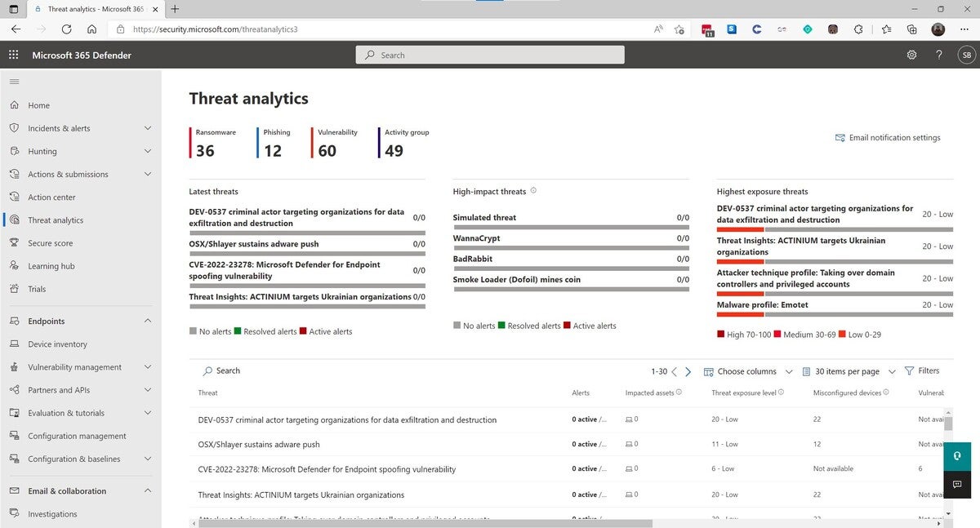Click the Action center icon

[x=14, y=197]
